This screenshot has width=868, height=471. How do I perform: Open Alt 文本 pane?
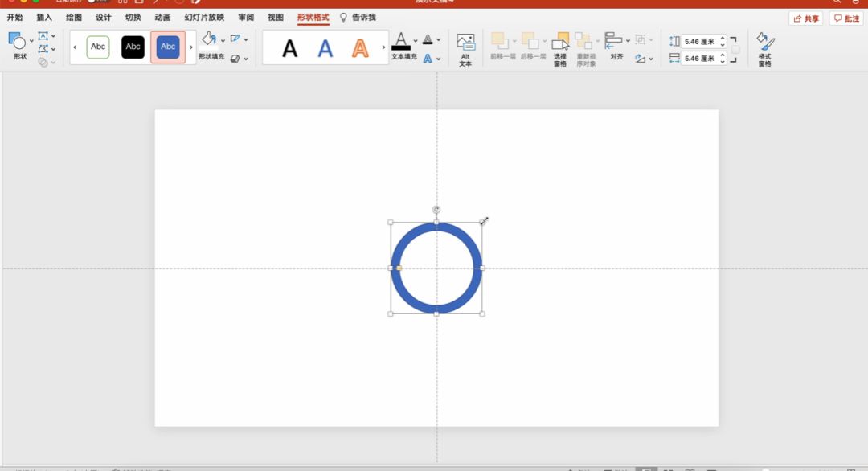465,49
